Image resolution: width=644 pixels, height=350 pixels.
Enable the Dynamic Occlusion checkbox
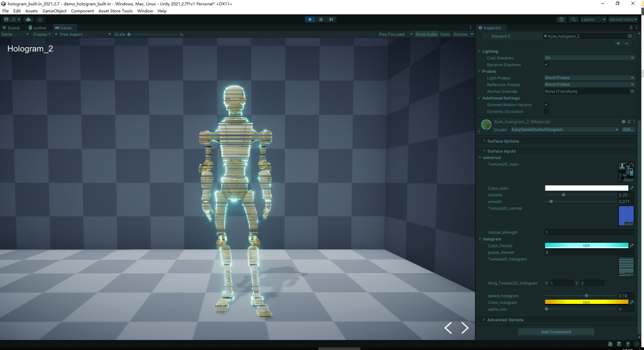[546, 111]
